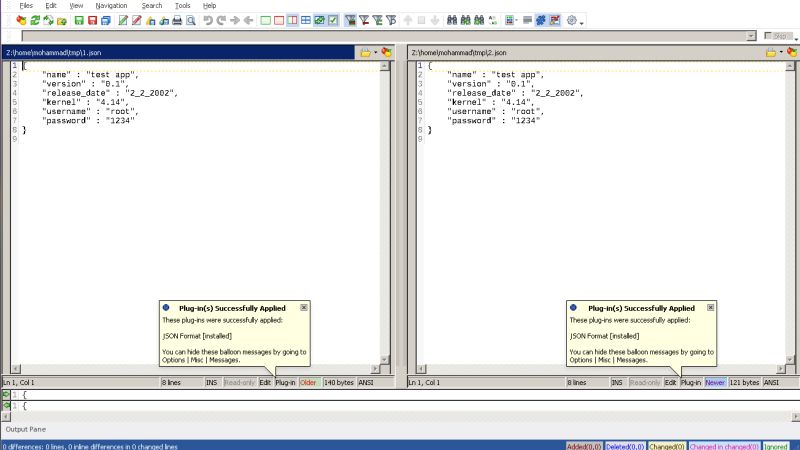Open the gear Options icon
This screenshot has width=800, height=450.
pos(572,20)
